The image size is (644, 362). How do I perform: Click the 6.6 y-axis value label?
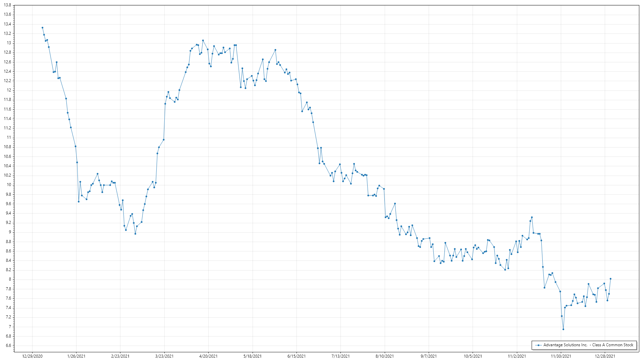(x=8, y=346)
